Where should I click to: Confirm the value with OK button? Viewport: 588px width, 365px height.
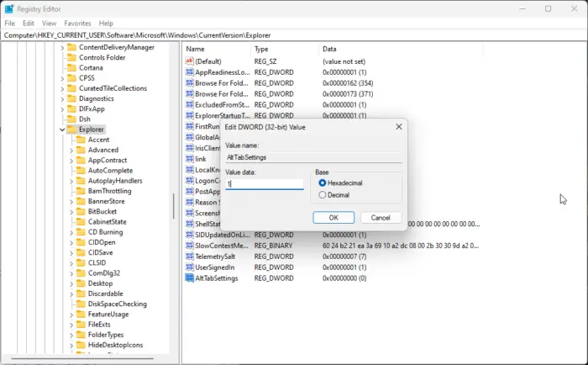333,218
